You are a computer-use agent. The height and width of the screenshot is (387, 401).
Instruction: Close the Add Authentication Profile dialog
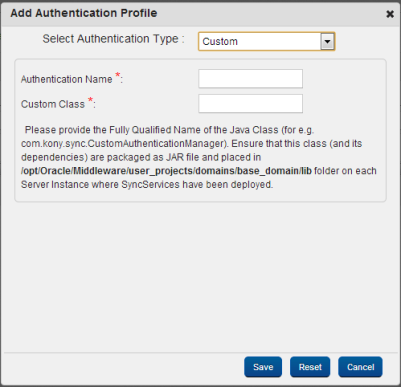[x=390, y=14]
